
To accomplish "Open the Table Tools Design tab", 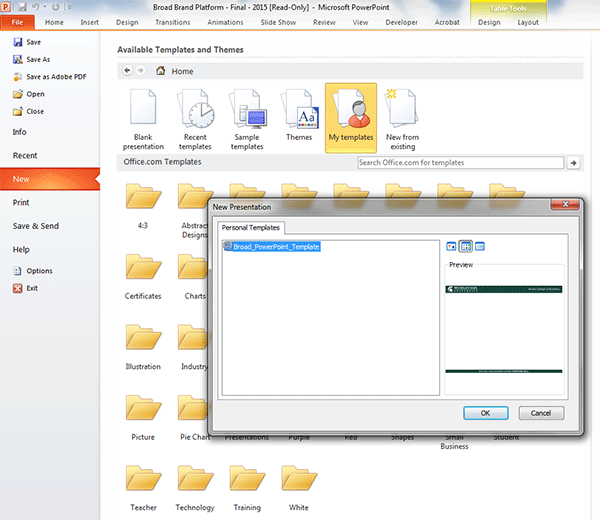I will (489, 23).
